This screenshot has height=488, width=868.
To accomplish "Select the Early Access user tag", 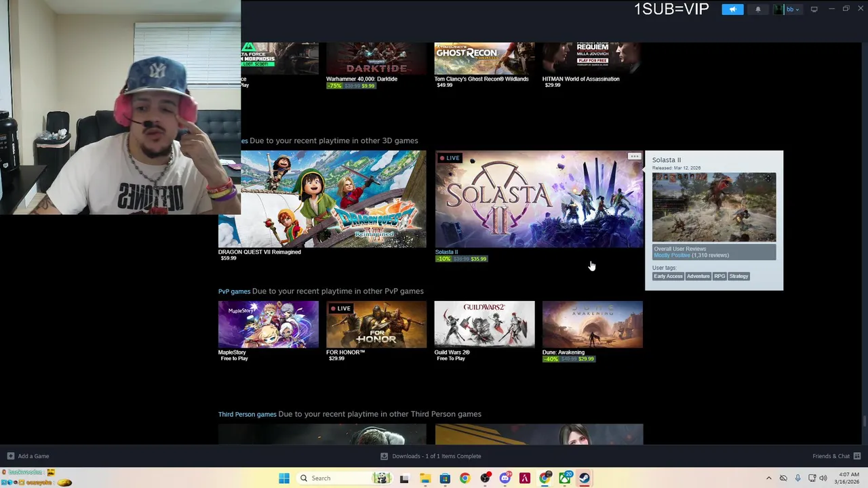I will (668, 276).
